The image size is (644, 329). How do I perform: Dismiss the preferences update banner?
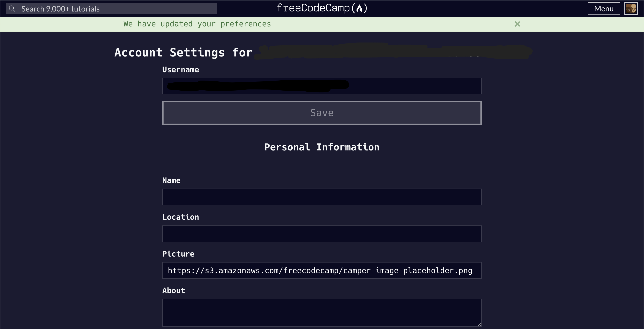[x=517, y=24]
